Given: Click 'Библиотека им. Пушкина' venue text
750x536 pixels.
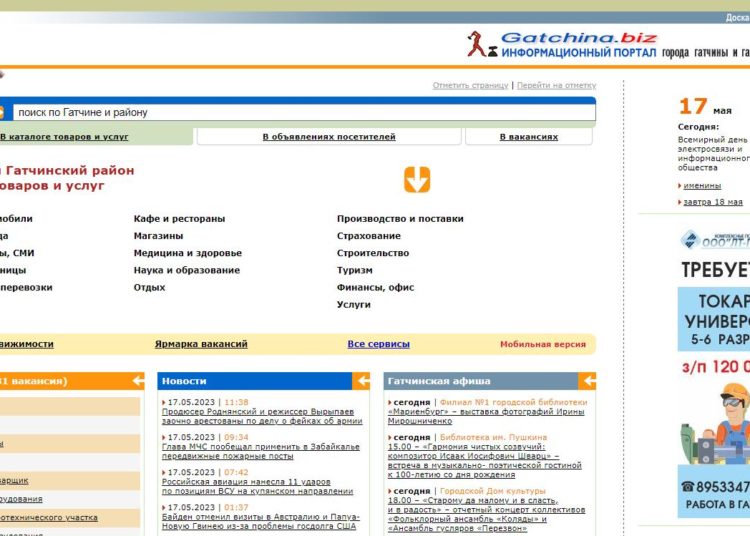Looking at the screenshot, I should pyautogui.click(x=493, y=437).
